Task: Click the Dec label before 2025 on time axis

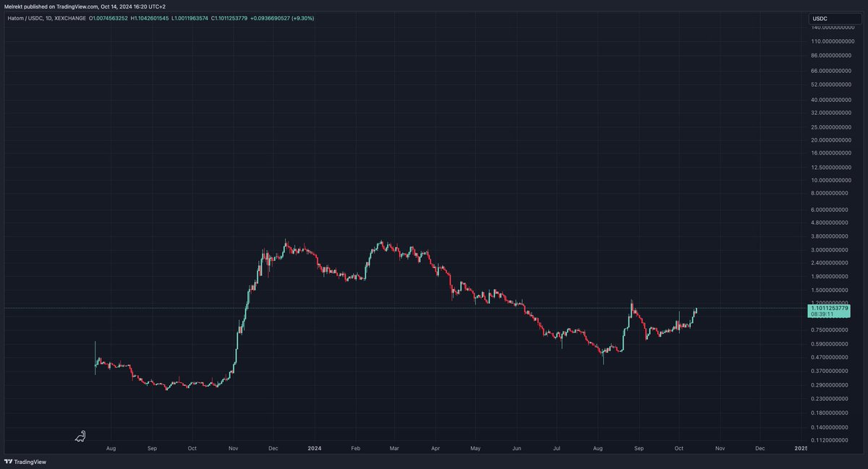Action: click(759, 449)
